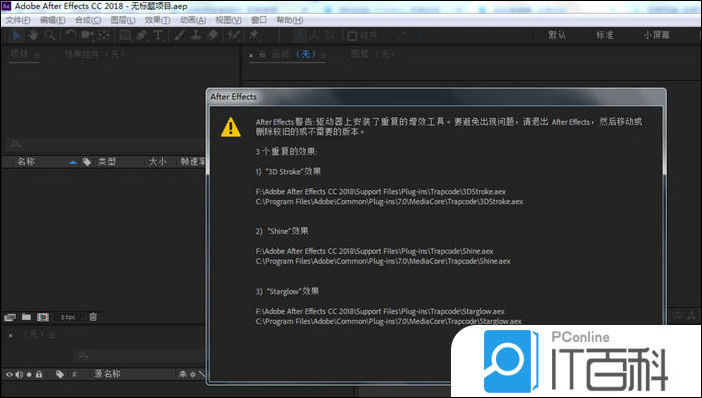Create a new composition icon

click(x=43, y=317)
